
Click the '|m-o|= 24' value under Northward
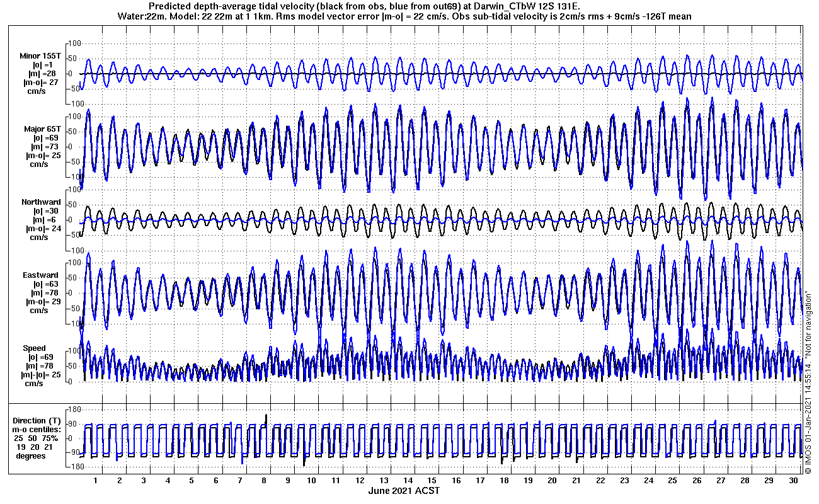[x=42, y=229]
